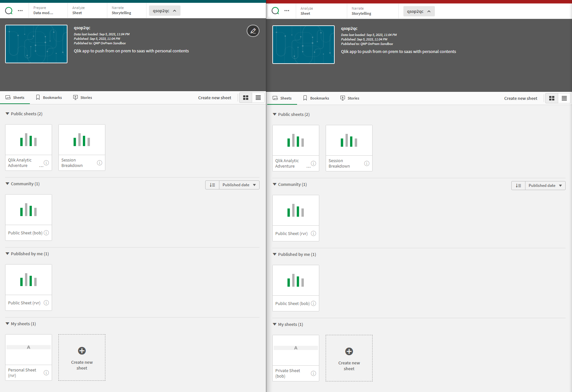Click Create new sheet link in right toolbar
572x392 pixels.
(521, 98)
